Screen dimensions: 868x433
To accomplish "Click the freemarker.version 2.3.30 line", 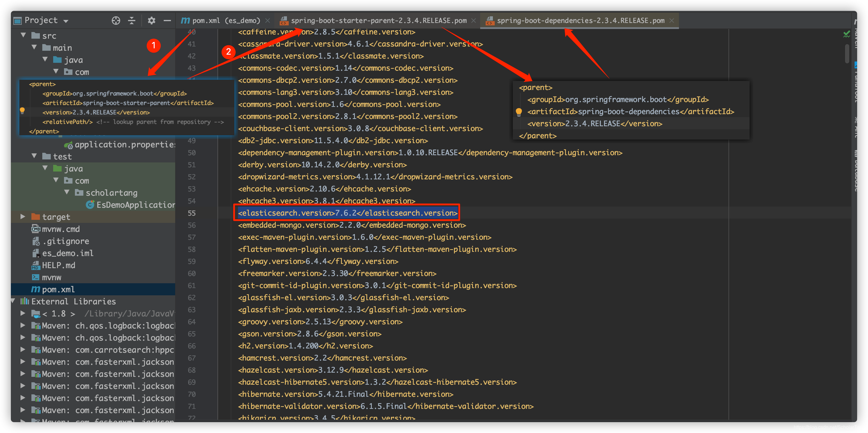I will [337, 273].
